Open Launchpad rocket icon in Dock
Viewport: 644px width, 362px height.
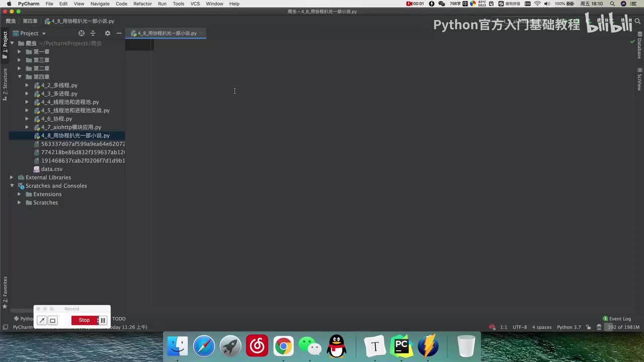230,346
